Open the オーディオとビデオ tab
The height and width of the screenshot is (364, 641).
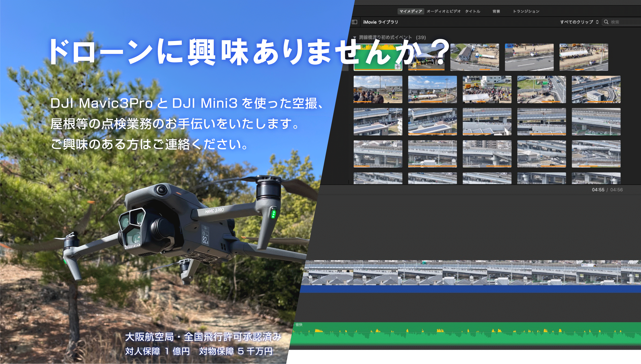443,11
